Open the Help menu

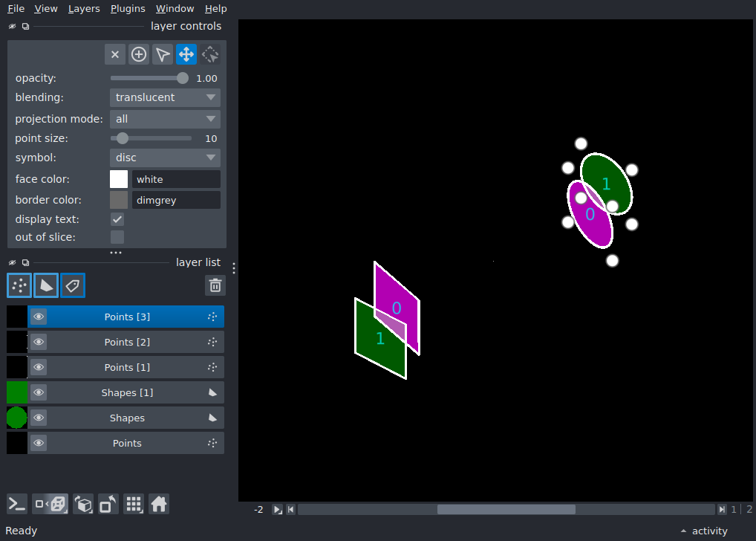click(215, 9)
